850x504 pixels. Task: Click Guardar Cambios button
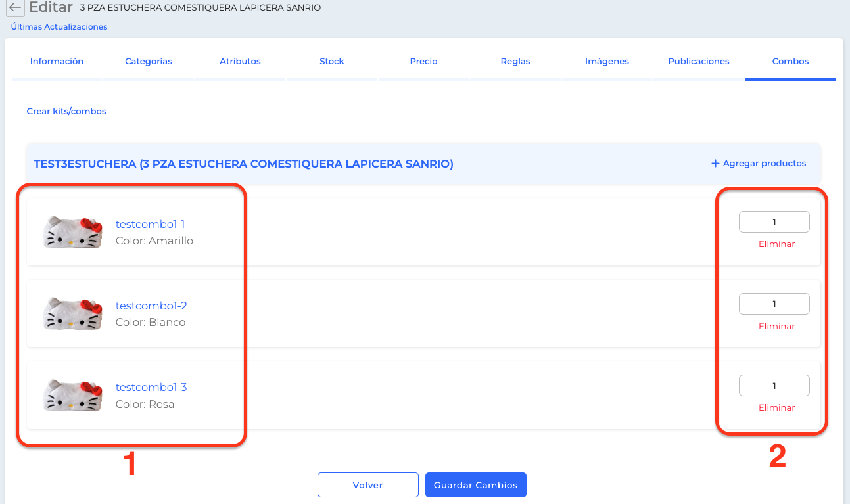(x=476, y=485)
